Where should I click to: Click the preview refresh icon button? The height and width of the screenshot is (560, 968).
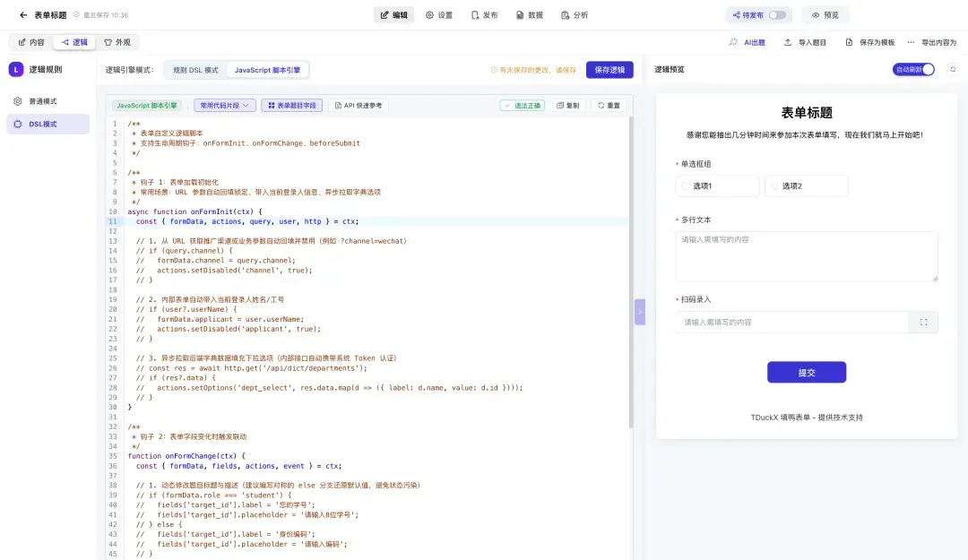coord(953,70)
